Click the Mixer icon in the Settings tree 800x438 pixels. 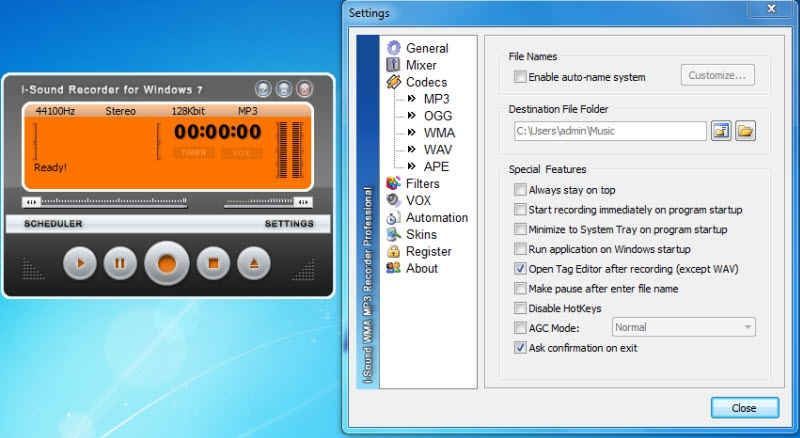coord(393,65)
